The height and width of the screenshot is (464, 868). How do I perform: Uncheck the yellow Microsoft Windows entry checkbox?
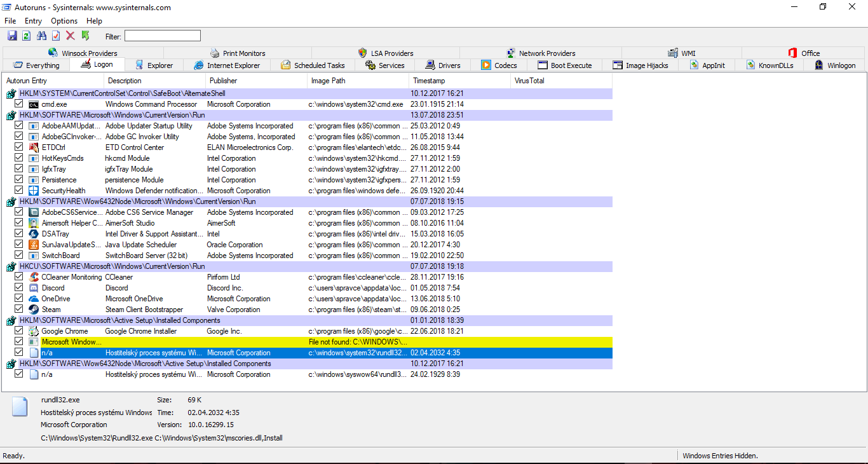tap(19, 342)
